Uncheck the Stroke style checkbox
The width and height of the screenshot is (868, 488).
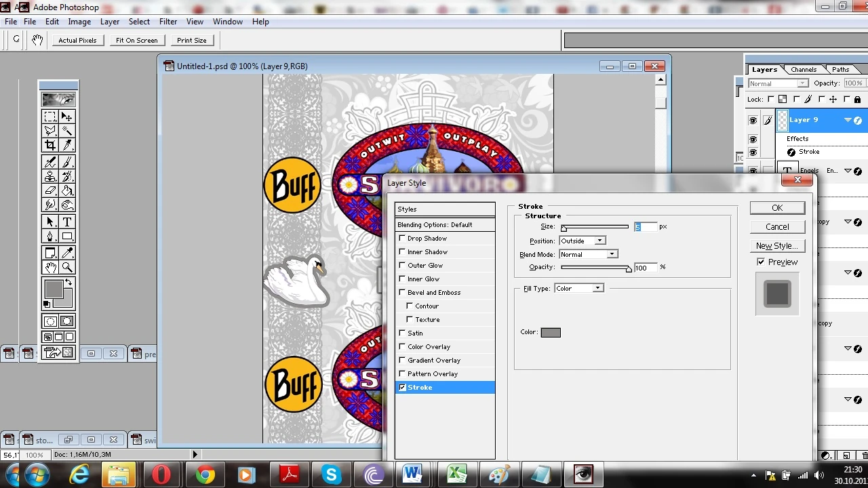(402, 387)
